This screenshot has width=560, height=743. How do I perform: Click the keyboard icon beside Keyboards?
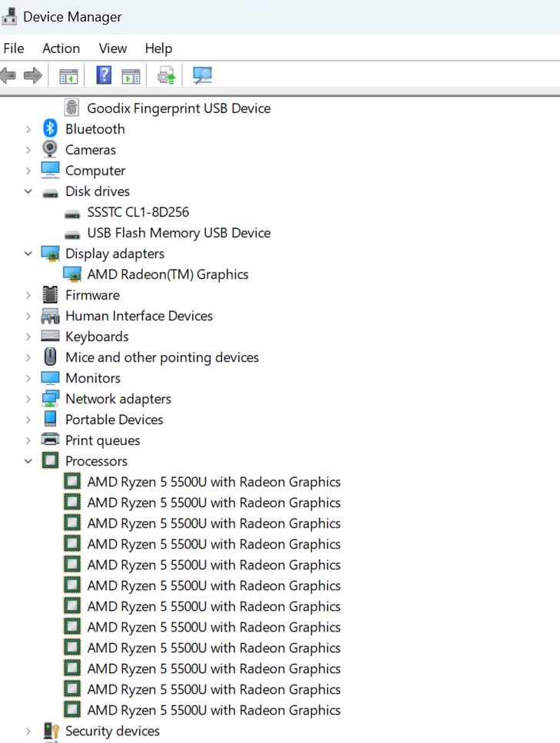pyautogui.click(x=50, y=336)
